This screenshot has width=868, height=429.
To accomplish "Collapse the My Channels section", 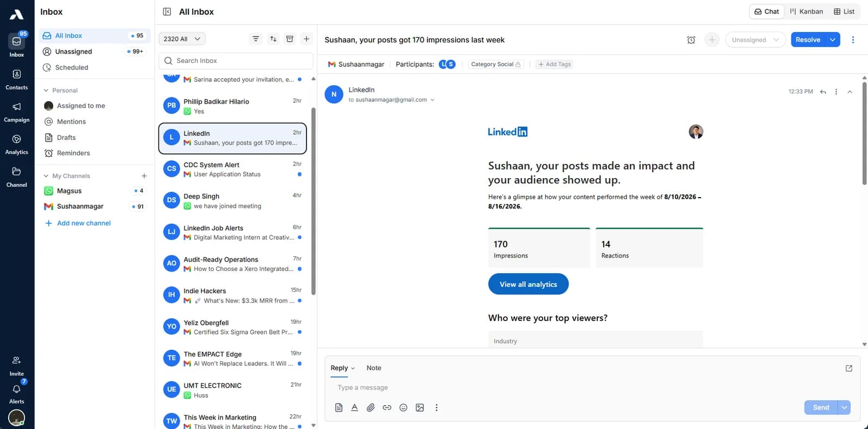I will tap(46, 176).
